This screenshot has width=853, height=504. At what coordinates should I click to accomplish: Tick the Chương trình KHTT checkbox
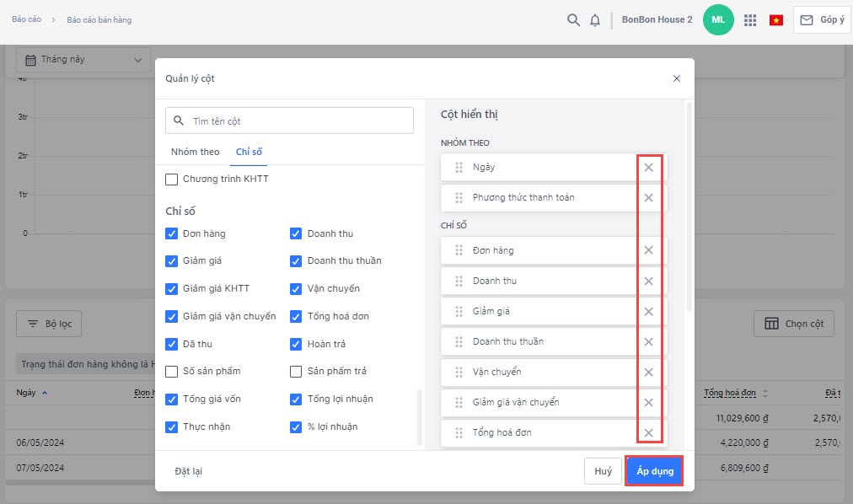[x=172, y=180]
